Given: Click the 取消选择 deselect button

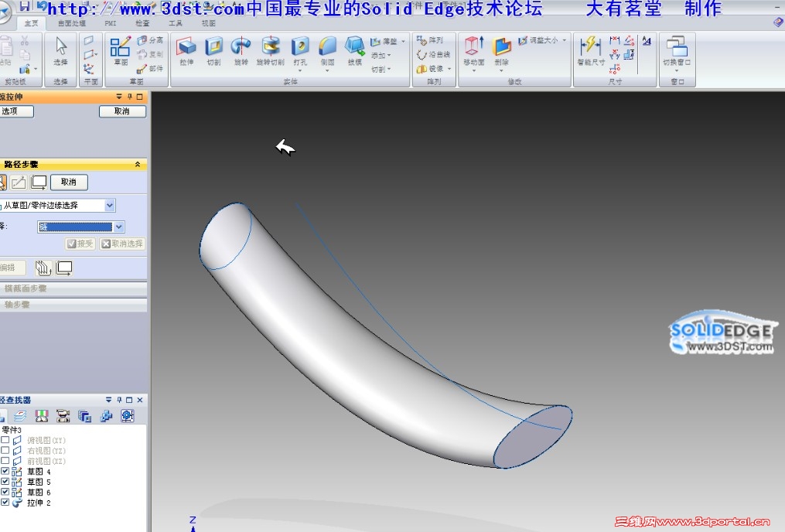Looking at the screenshot, I should 122,244.
